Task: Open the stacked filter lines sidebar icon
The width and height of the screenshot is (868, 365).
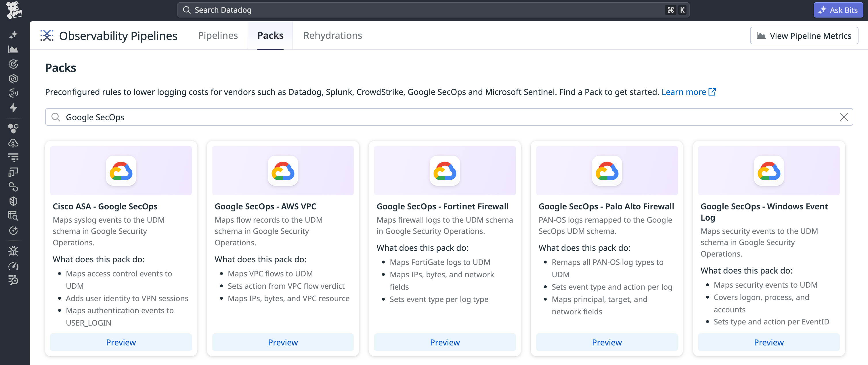Action: [x=14, y=157]
